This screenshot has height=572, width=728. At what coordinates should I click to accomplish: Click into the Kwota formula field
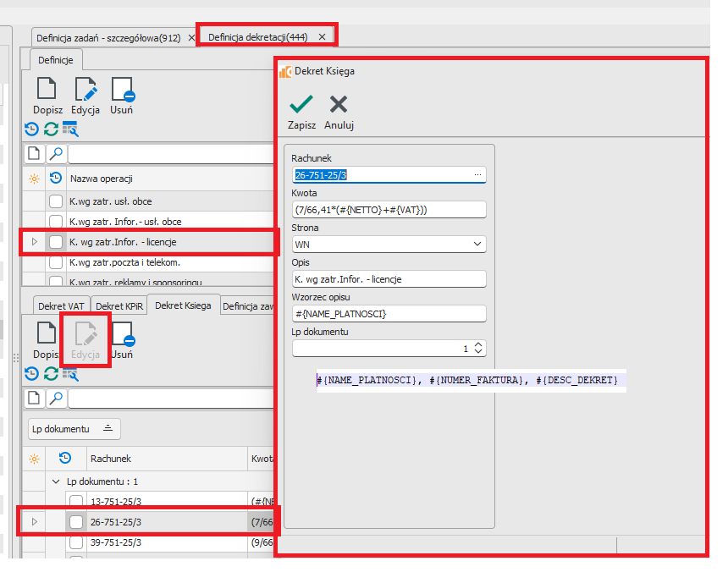click(389, 210)
